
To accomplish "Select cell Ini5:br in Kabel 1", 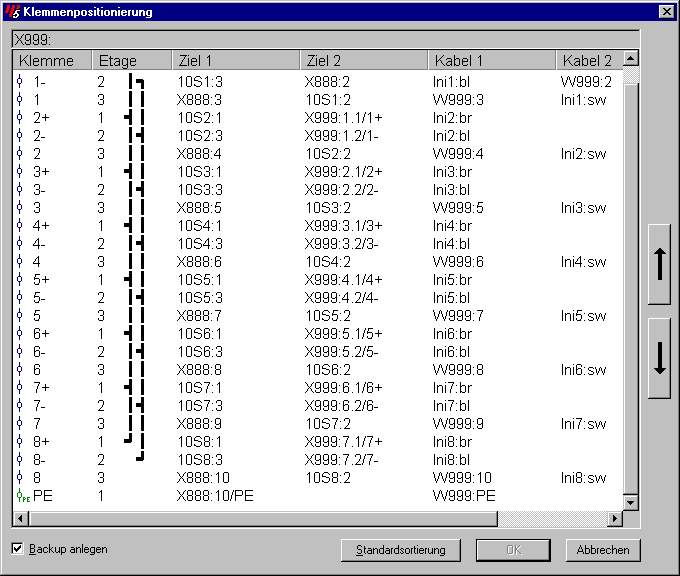I will 452,280.
